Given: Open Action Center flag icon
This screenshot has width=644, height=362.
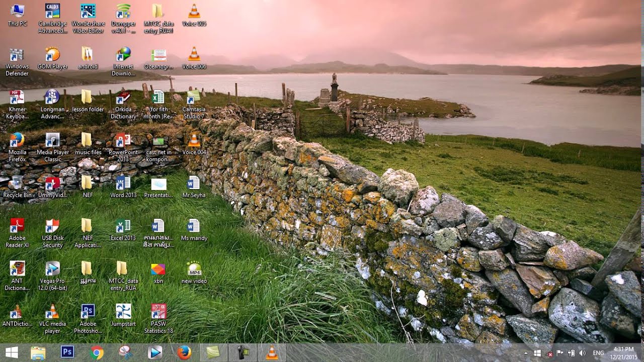Looking at the screenshot, I should click(560, 353).
